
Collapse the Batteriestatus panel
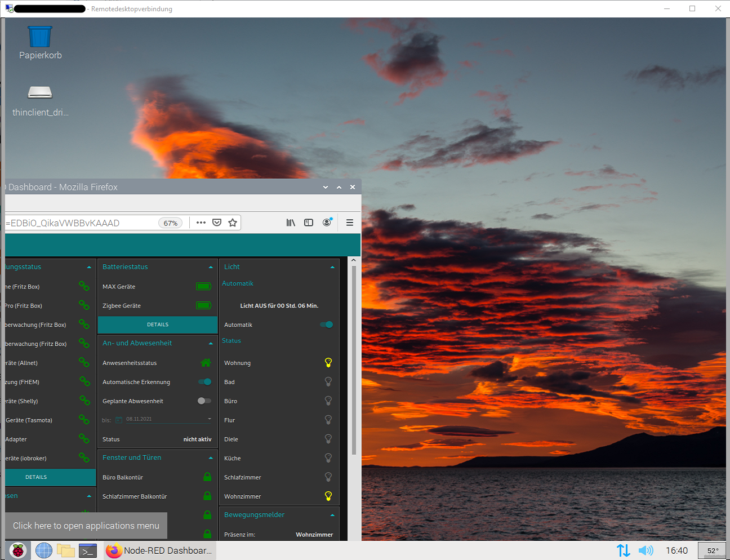click(211, 267)
